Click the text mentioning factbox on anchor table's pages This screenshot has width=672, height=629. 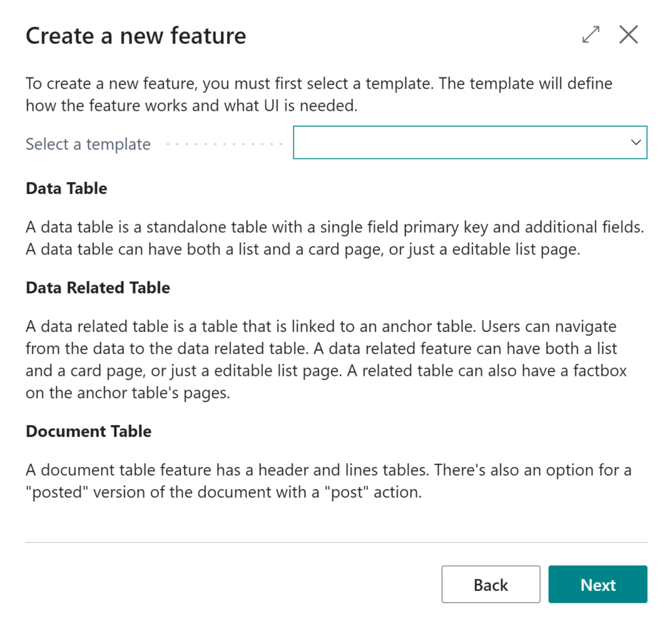[325, 381]
